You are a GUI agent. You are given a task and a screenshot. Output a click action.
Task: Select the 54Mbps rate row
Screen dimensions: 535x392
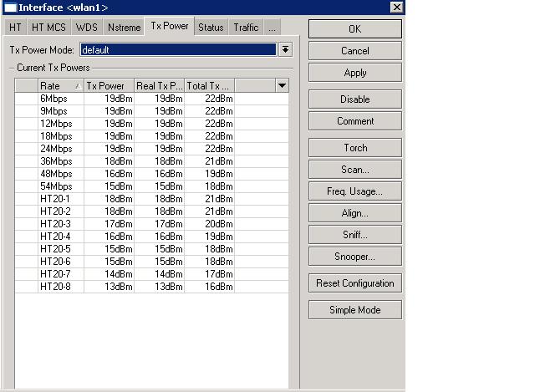152,186
